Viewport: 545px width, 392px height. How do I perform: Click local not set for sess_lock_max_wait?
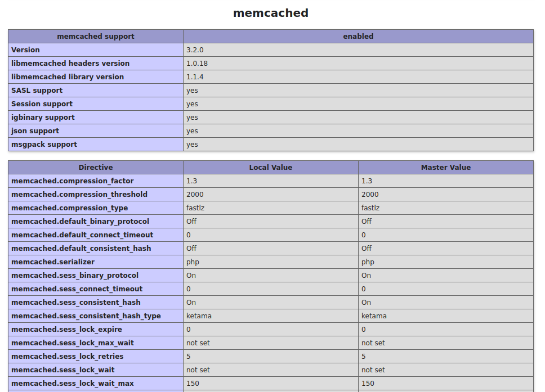[198, 344]
